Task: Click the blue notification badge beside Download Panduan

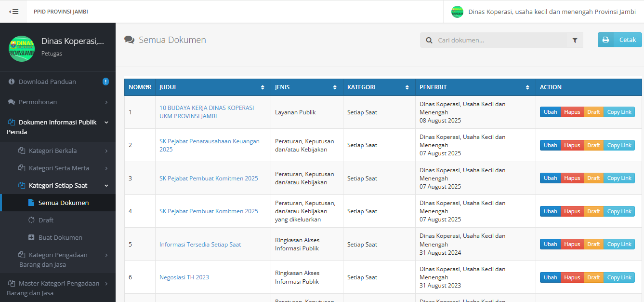Action: pyautogui.click(x=105, y=82)
